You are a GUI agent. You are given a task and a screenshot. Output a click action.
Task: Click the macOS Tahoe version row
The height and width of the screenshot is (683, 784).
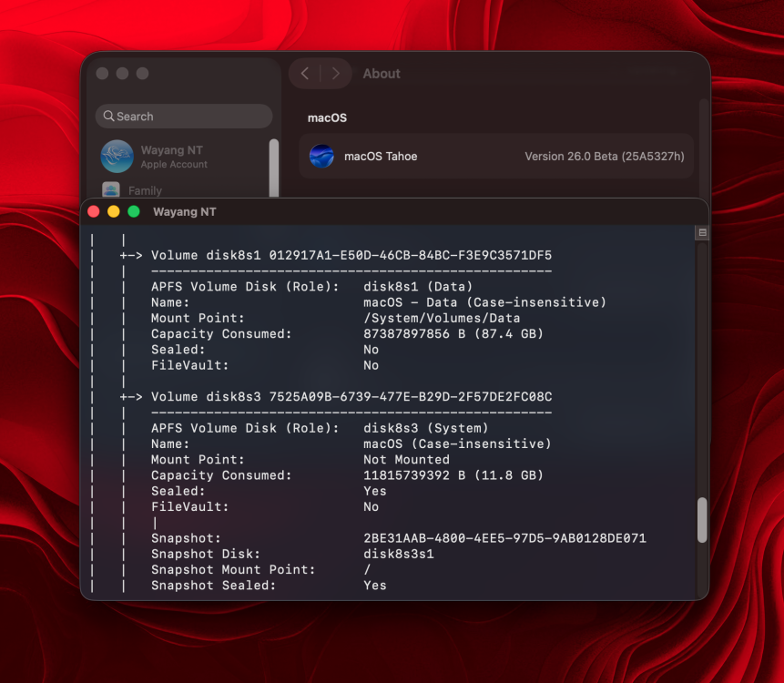pos(496,157)
